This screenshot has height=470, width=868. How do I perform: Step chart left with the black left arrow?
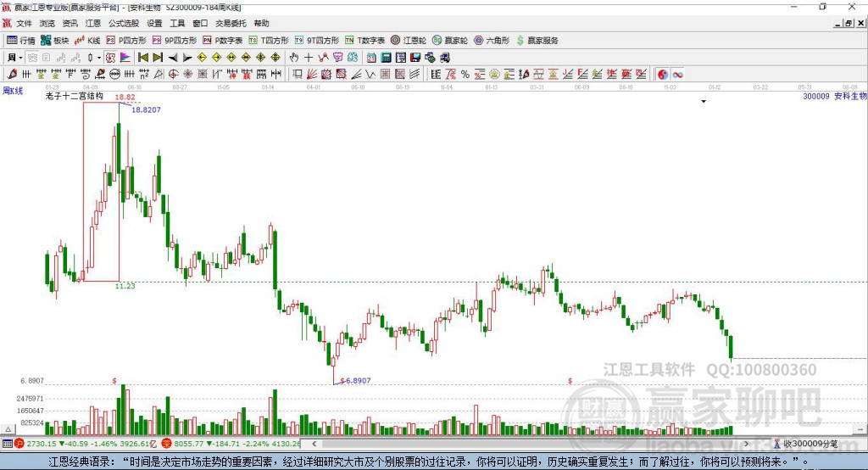click(173, 58)
